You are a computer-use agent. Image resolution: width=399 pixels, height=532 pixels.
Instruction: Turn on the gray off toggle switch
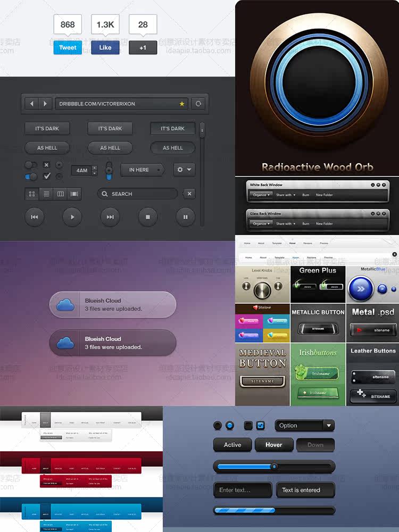pyautogui.click(x=31, y=165)
